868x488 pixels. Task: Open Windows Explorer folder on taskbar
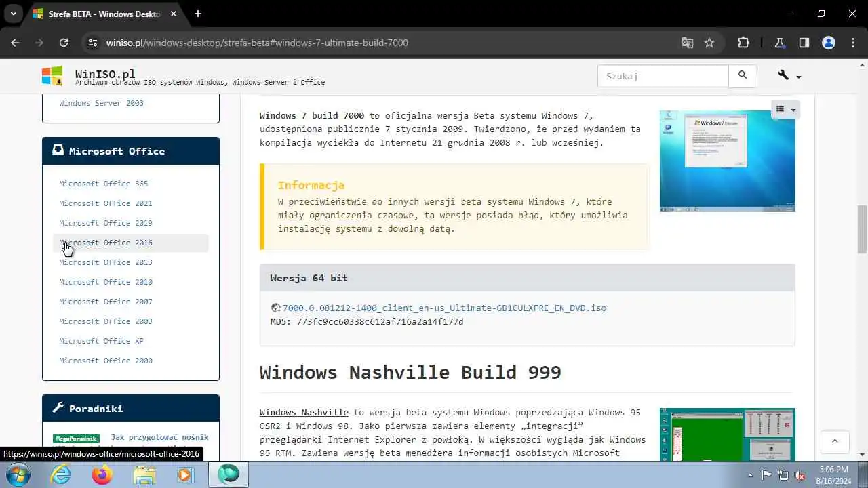point(144,475)
